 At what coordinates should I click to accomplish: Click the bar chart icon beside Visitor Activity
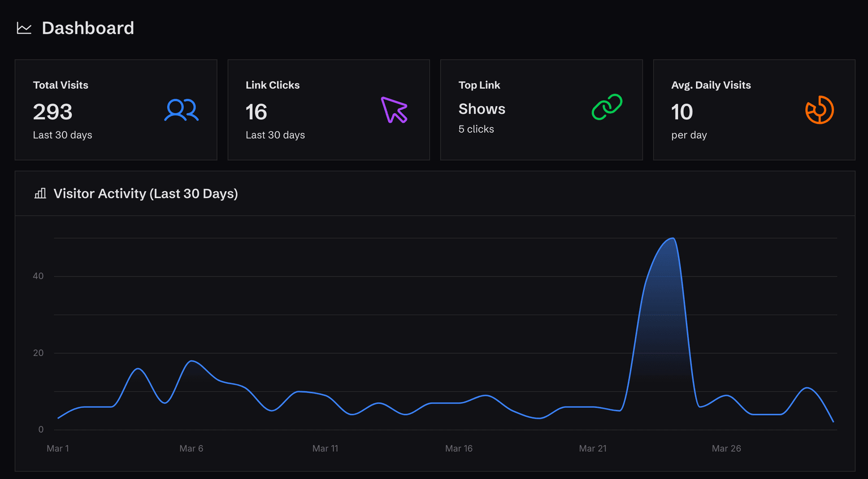point(40,193)
